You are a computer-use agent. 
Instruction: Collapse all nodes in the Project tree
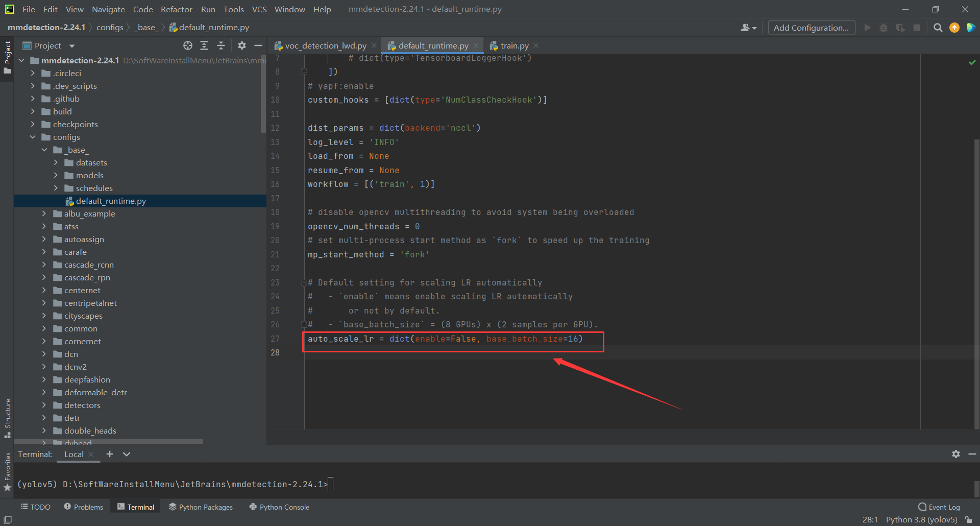pyautogui.click(x=221, y=45)
